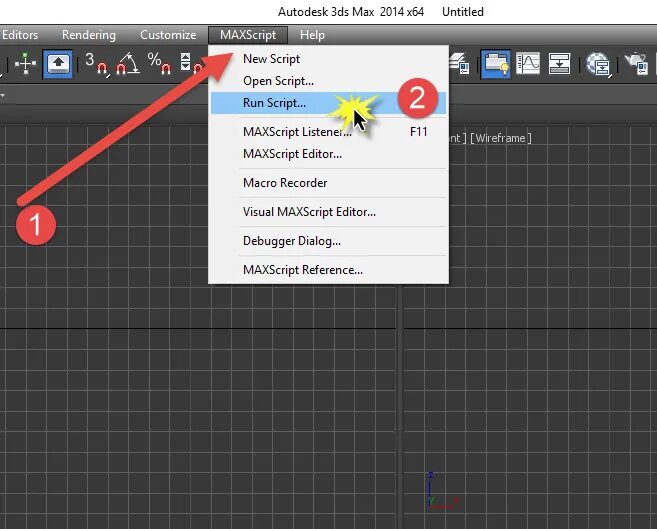Expand the small ribbon dropdown arrow
This screenshot has height=529, width=657.
pyautogui.click(x=3, y=95)
